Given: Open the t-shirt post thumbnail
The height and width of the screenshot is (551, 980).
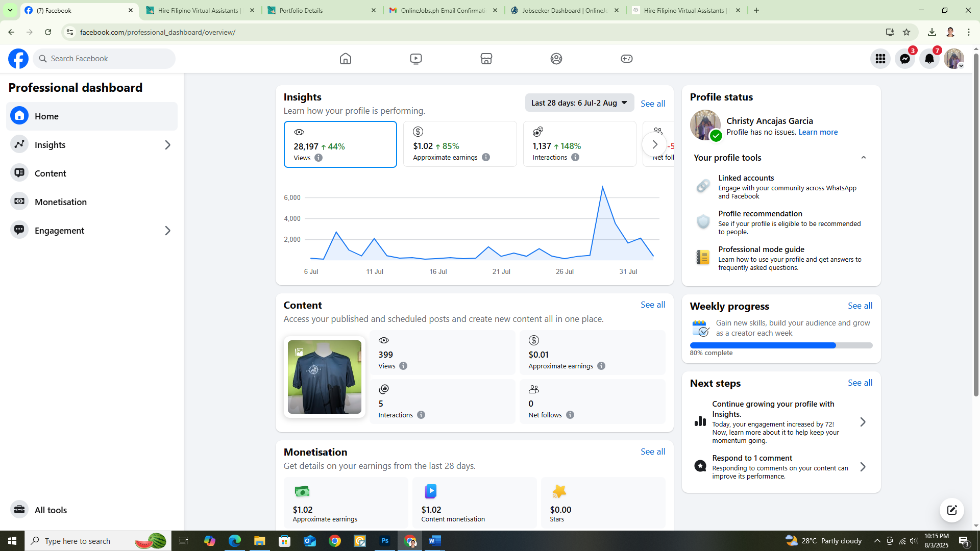Looking at the screenshot, I should (324, 377).
